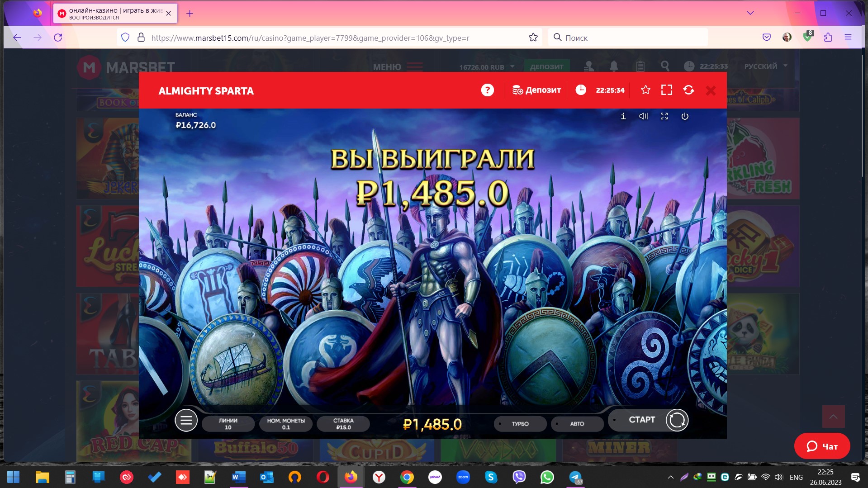The height and width of the screenshot is (488, 868).
Task: Close the онлайн-казино tab
Action: click(x=168, y=14)
